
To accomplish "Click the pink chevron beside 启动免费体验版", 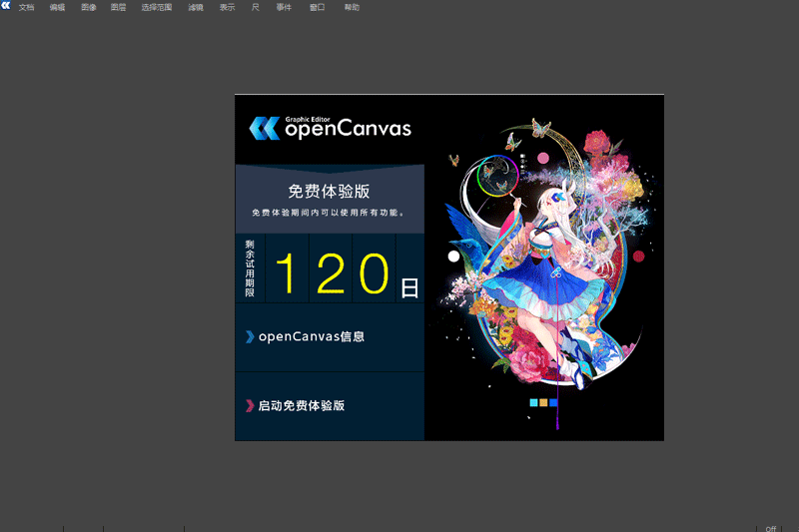I will (x=250, y=406).
